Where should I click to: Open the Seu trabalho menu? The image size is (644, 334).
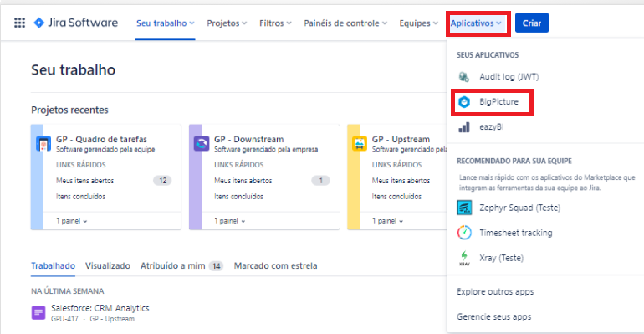pos(165,23)
